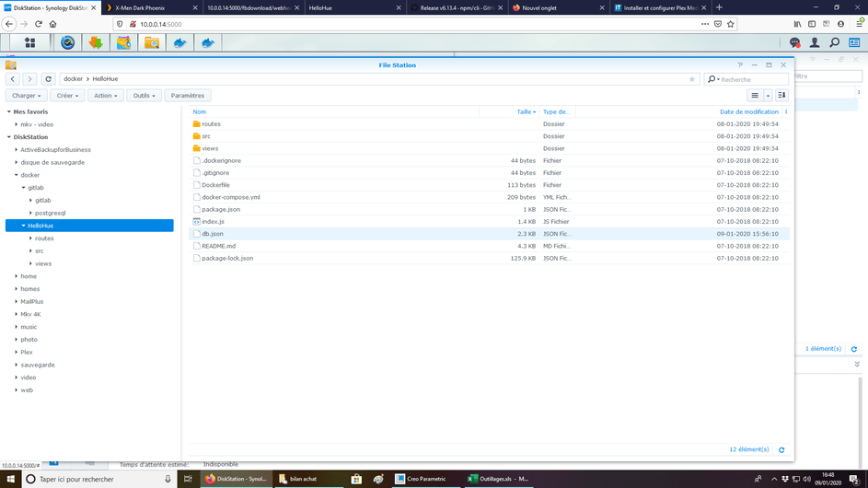
Task: Collapse the Mes favoris section
Action: [x=9, y=112]
